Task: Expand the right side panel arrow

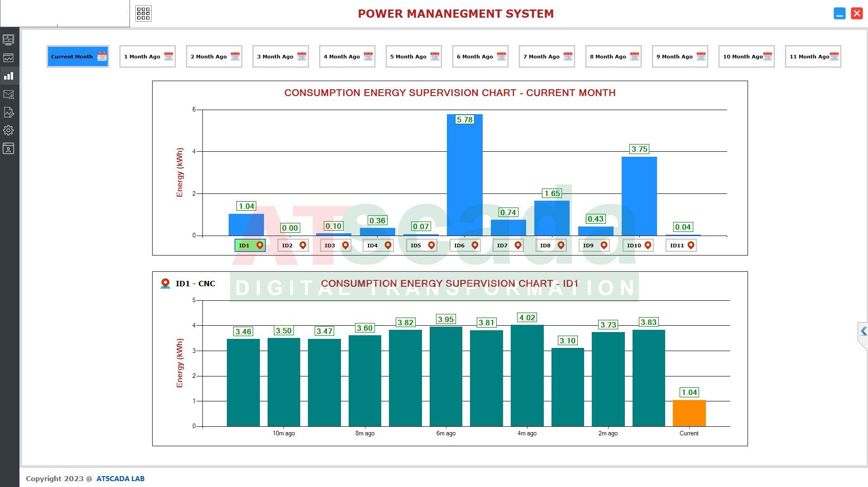Action: [x=863, y=332]
